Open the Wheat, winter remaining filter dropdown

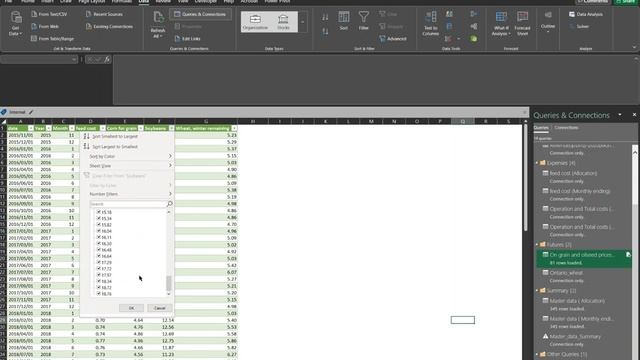click(x=234, y=128)
